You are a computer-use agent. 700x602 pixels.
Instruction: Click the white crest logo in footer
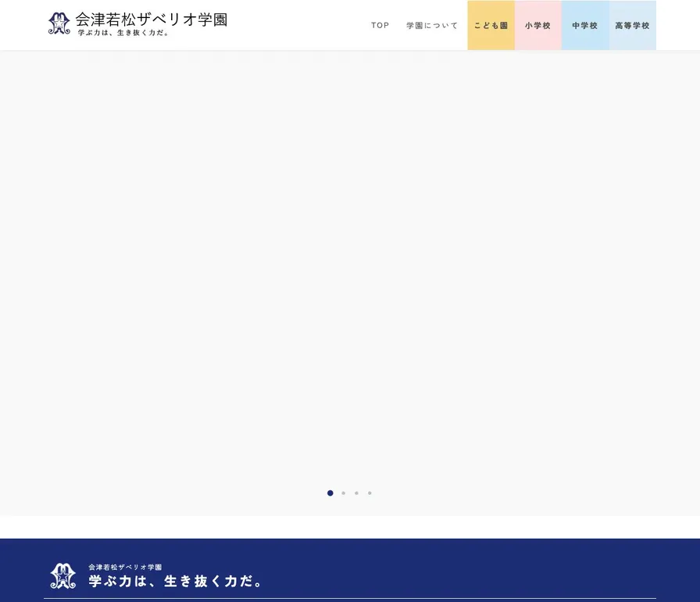[63, 575]
